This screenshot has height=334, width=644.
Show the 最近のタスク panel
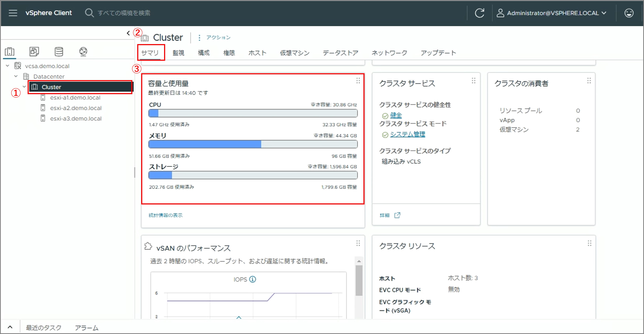(44, 327)
